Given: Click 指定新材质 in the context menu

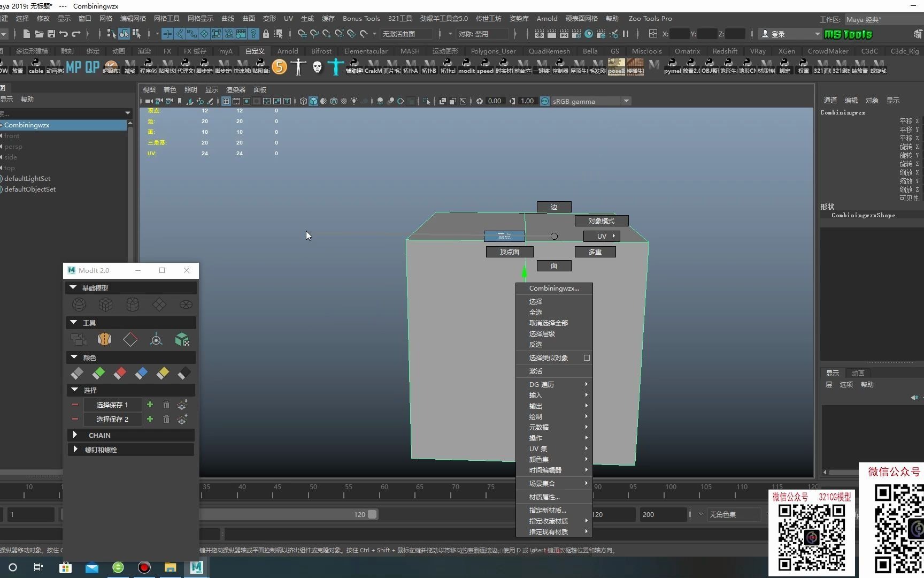Looking at the screenshot, I should [x=546, y=510].
